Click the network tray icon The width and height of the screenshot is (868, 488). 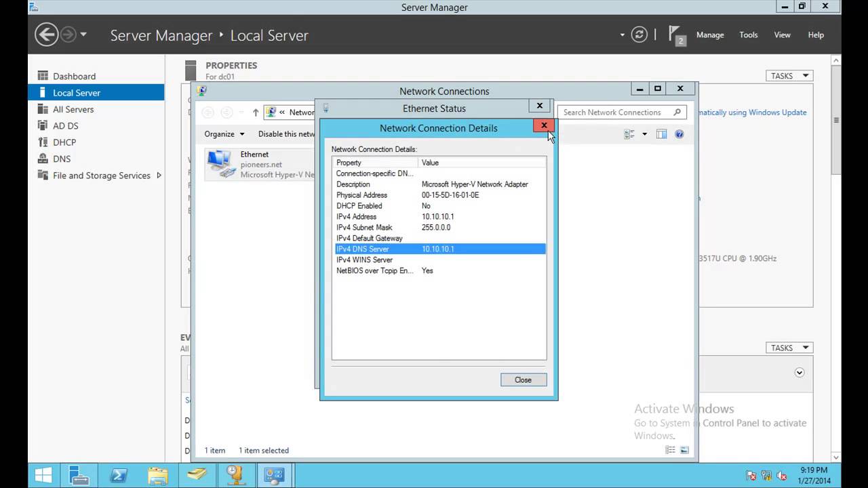tap(766, 475)
